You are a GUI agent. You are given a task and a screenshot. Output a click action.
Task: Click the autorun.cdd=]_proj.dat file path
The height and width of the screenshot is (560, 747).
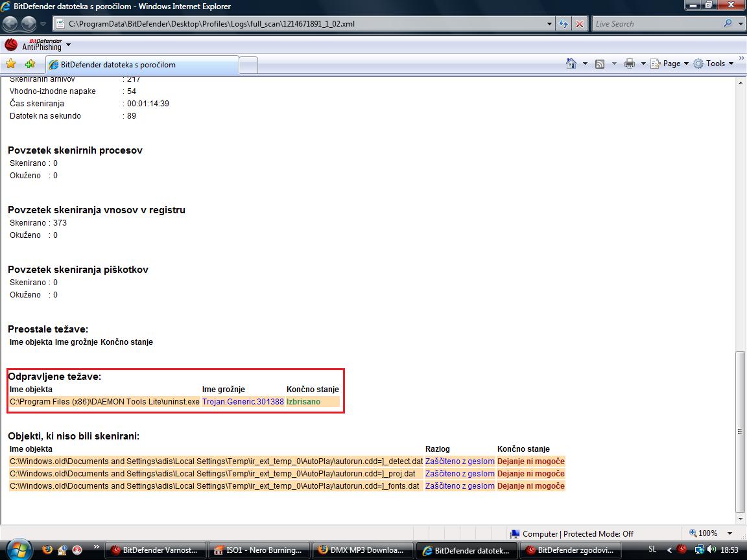[x=213, y=473]
